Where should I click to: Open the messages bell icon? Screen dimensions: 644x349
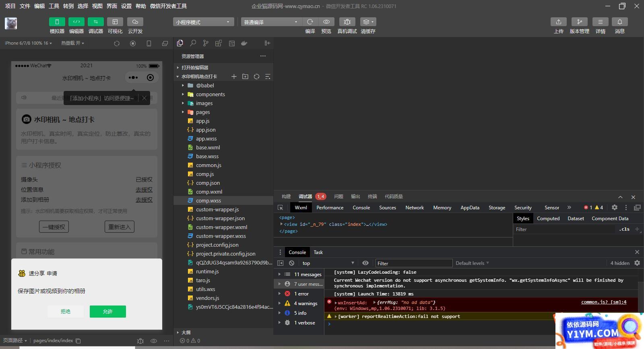[620, 22]
